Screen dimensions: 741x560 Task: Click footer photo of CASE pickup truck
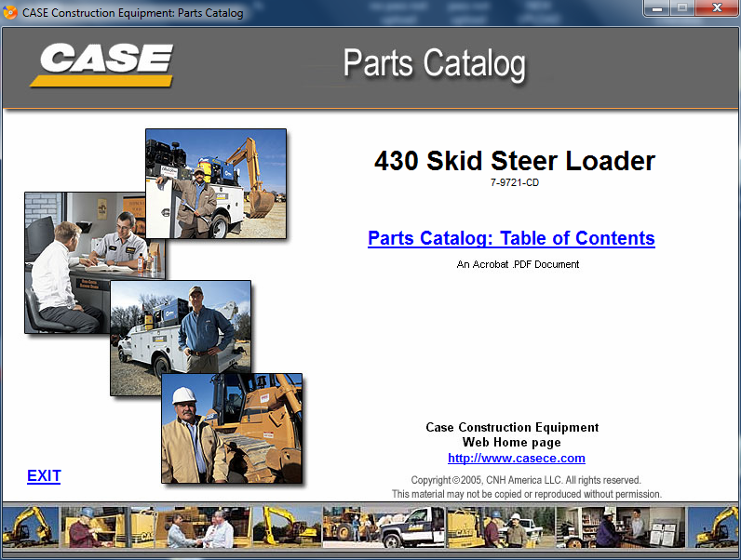[384, 527]
